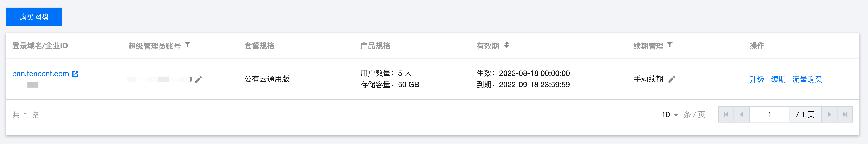Click the 超级管理员账号 column header
Viewport: 868px width, 144px height.
coord(154,46)
